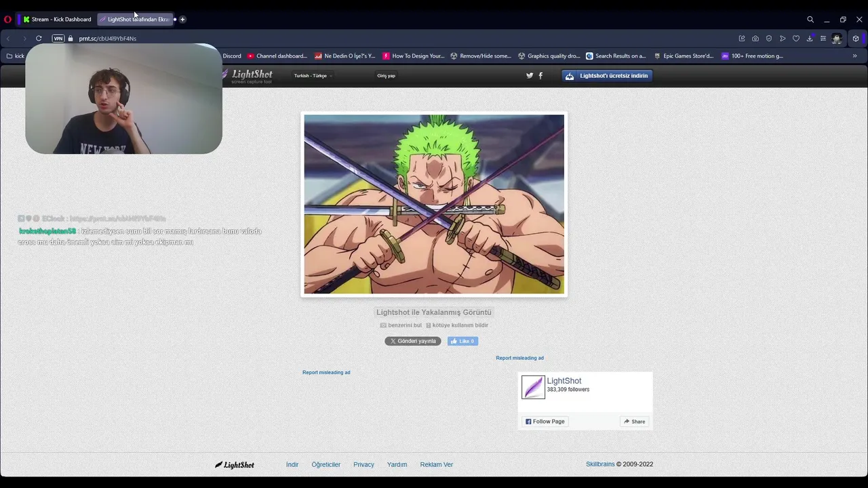Switch to Stream - Kick Dashboard tab
This screenshot has width=868, height=488.
click(x=57, y=20)
